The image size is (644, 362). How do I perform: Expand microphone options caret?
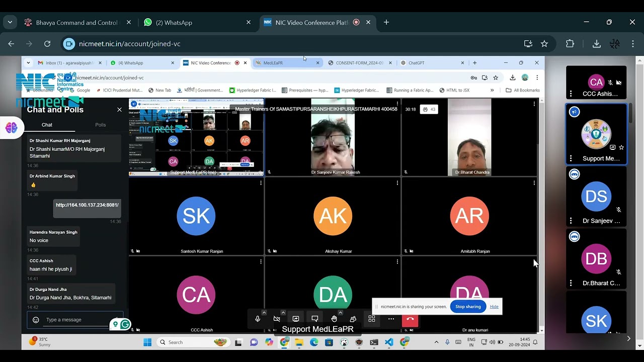tap(264, 313)
